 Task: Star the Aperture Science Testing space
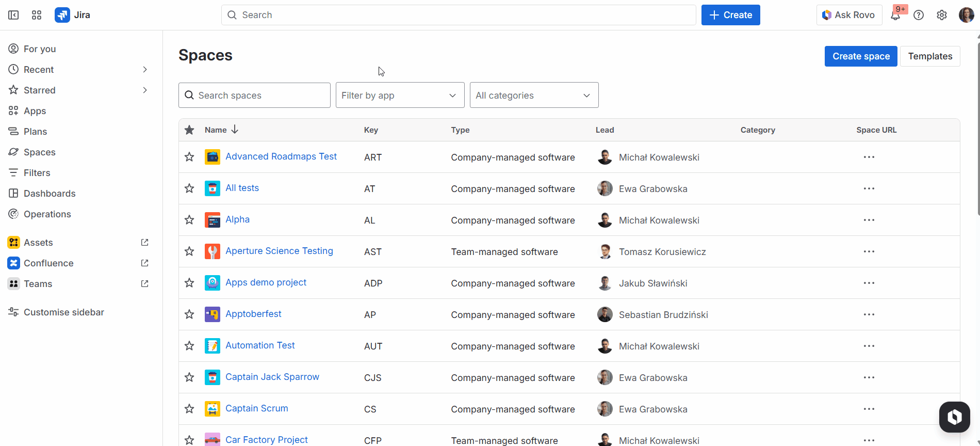(x=189, y=251)
